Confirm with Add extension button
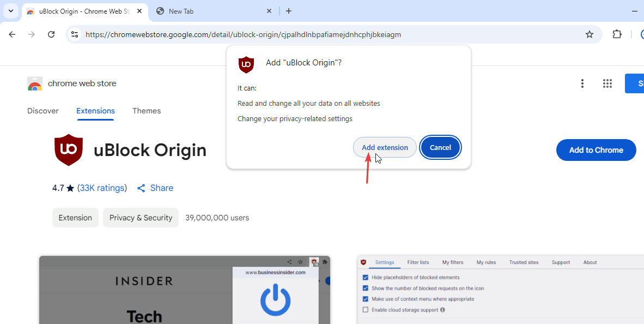This screenshot has height=324, width=644. 385,147
